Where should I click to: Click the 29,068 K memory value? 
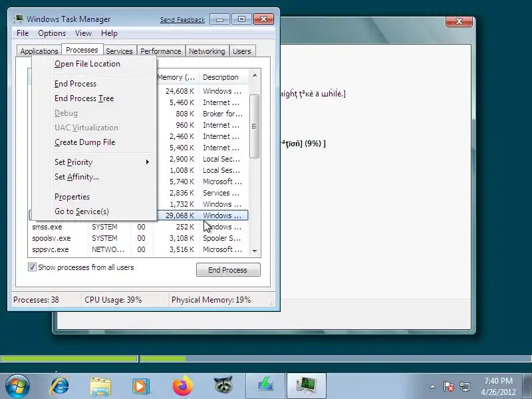tap(180, 215)
